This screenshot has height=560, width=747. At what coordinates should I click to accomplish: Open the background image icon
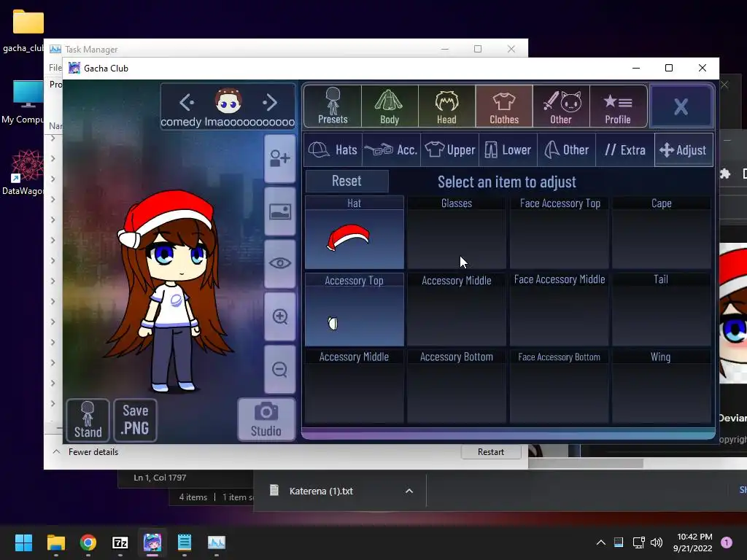(280, 211)
